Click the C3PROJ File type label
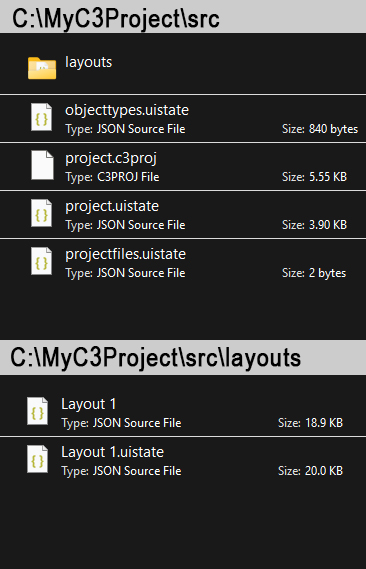Image resolution: width=366 pixels, height=569 pixels. 128,177
